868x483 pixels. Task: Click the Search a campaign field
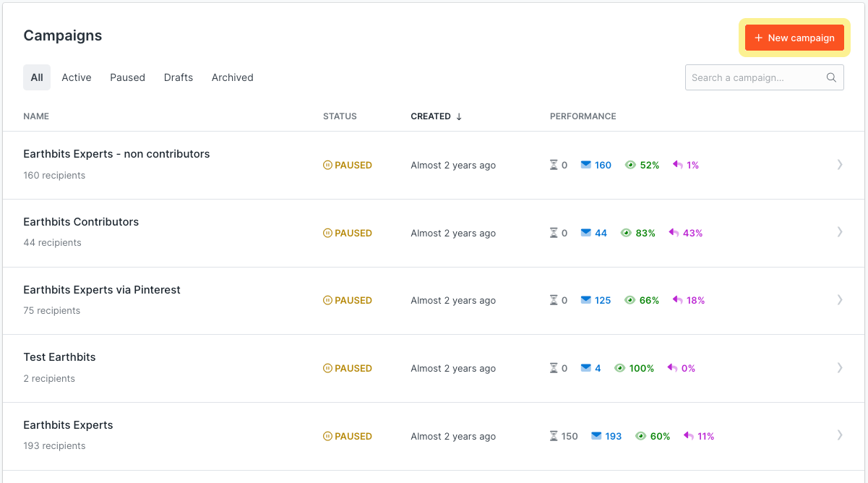click(755, 78)
